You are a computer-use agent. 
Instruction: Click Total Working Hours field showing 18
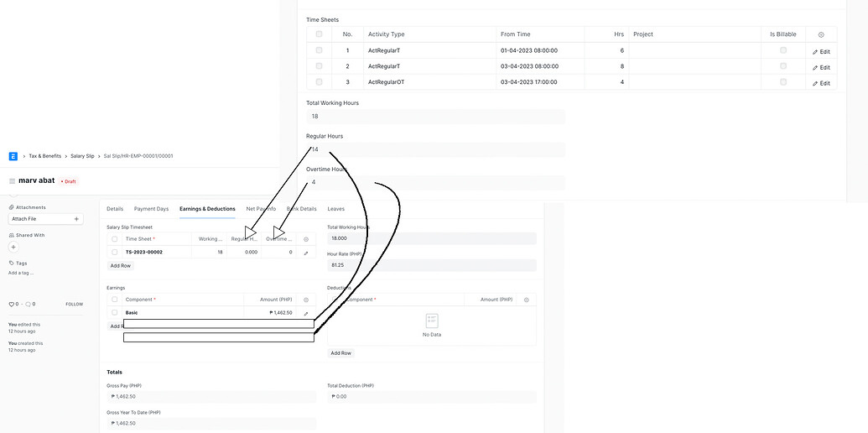pos(435,117)
